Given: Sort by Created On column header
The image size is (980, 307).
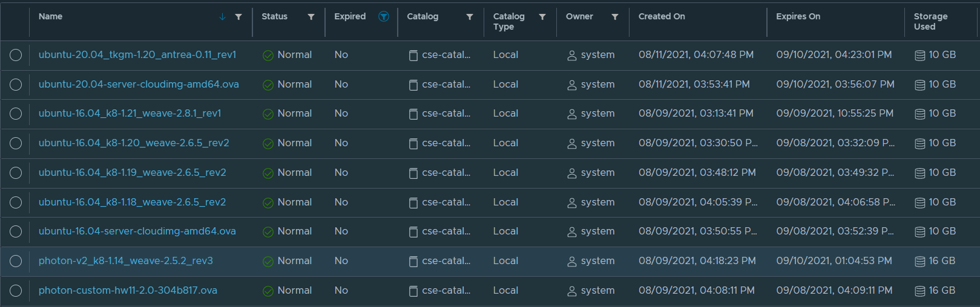Looking at the screenshot, I should click(x=662, y=17).
